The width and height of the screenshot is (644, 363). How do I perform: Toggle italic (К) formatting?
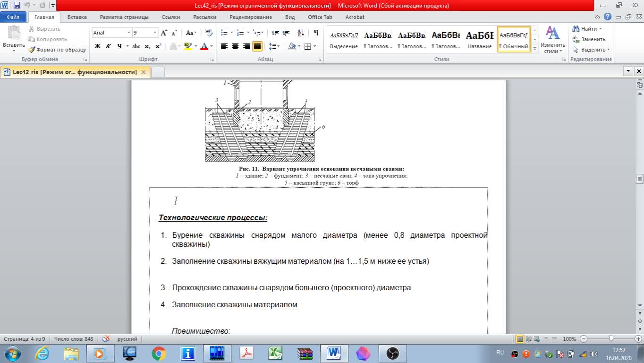pyautogui.click(x=108, y=46)
